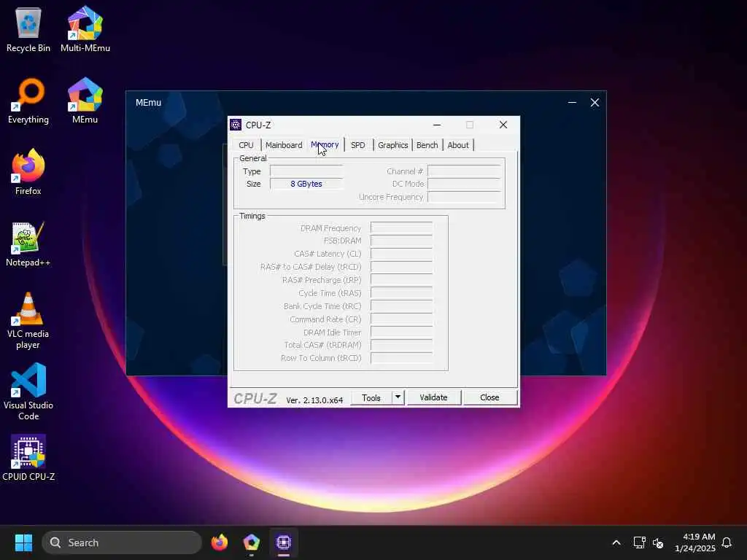Select the Notepad++ desktop icon

coord(28,244)
